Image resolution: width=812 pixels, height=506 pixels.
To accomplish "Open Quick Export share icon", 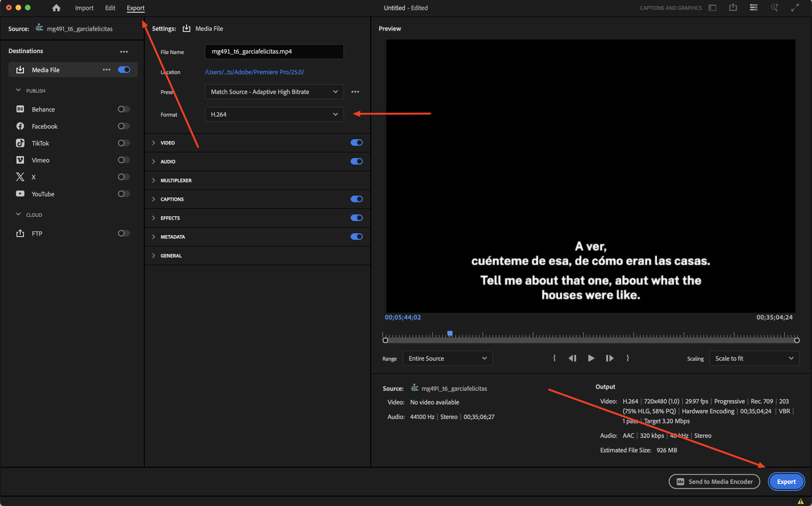I will tap(733, 8).
